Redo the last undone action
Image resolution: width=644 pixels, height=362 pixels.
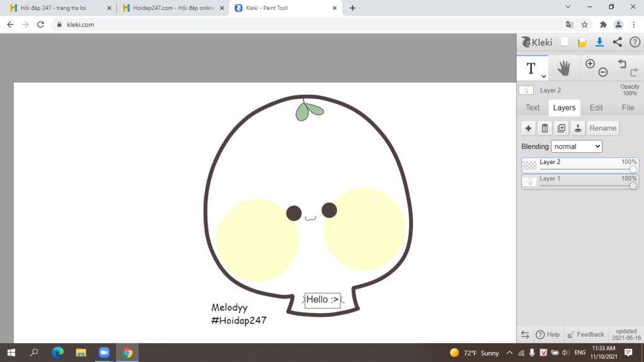[x=634, y=72]
